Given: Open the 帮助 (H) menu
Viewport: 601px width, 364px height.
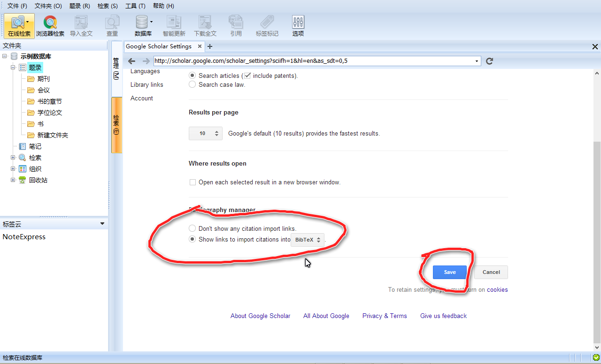Looking at the screenshot, I should (x=163, y=6).
